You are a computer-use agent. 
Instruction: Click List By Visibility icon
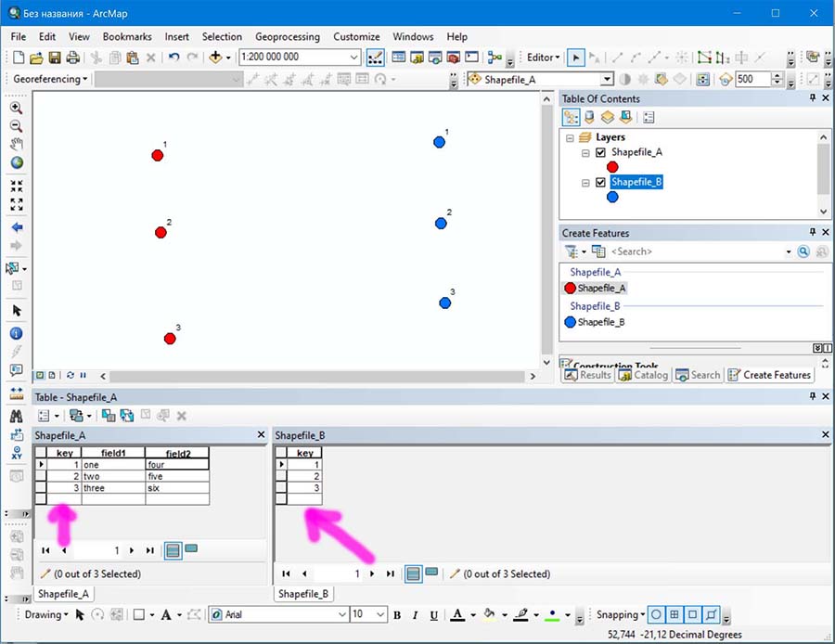[607, 117]
